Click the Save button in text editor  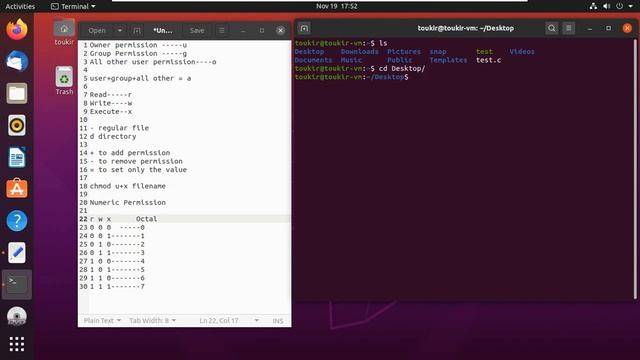[197, 31]
